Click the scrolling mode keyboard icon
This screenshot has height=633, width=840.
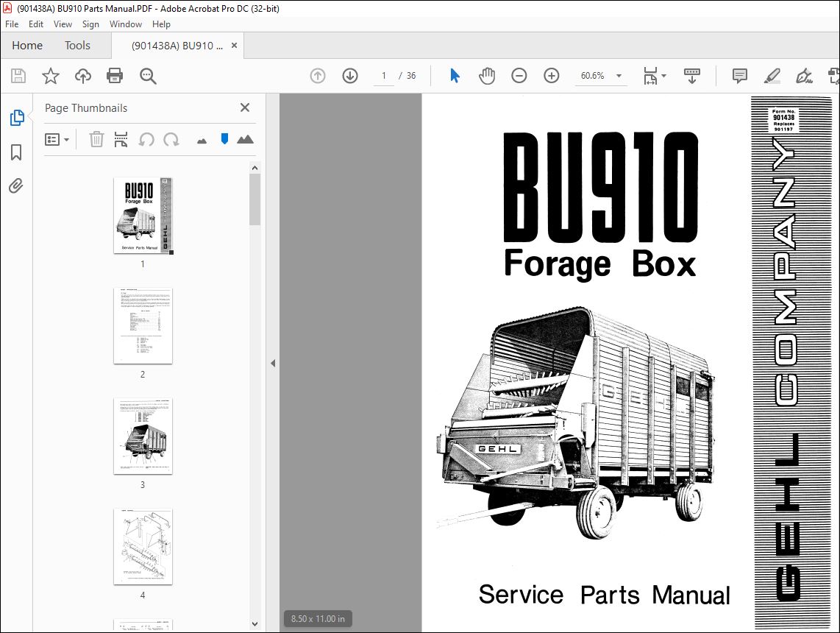(692, 76)
